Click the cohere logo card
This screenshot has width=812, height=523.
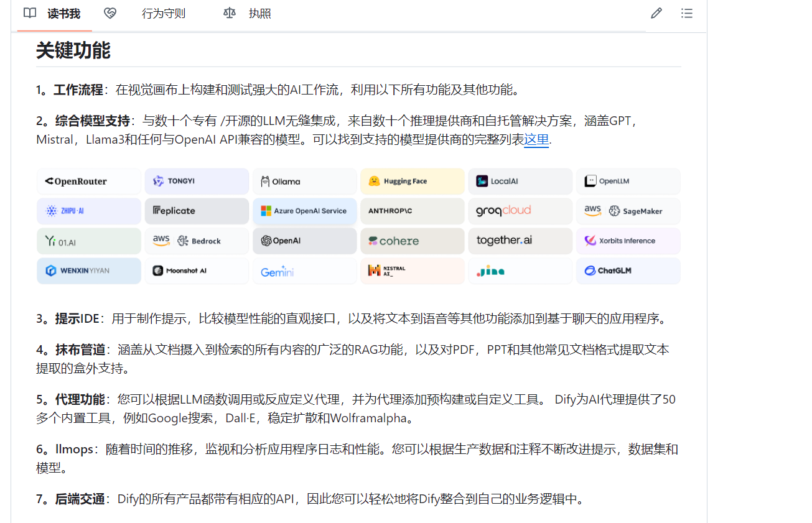coord(413,241)
